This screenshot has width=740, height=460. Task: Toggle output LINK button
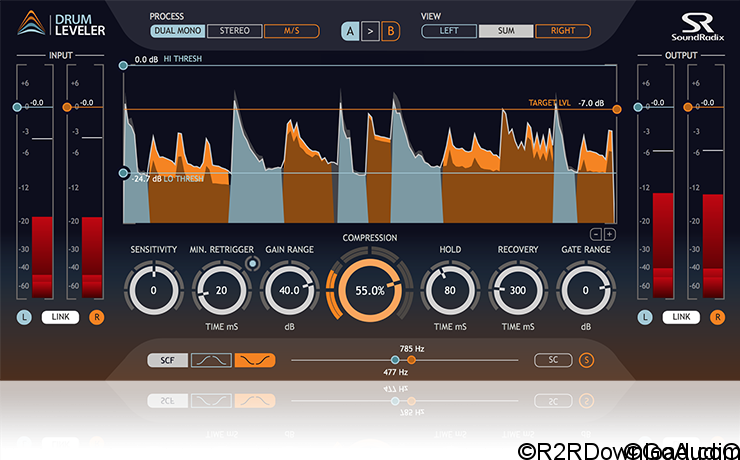681,317
